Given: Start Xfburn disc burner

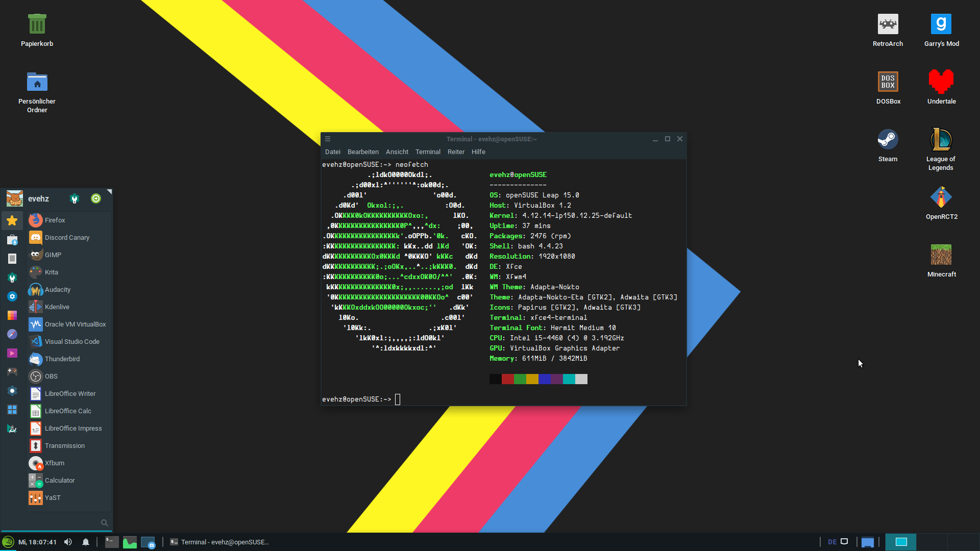Looking at the screenshot, I should point(69,463).
